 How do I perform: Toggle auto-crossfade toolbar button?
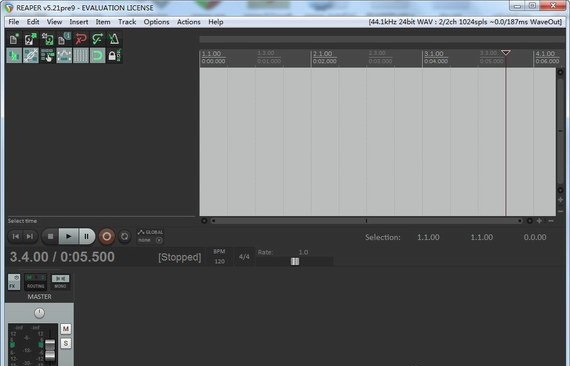point(14,56)
